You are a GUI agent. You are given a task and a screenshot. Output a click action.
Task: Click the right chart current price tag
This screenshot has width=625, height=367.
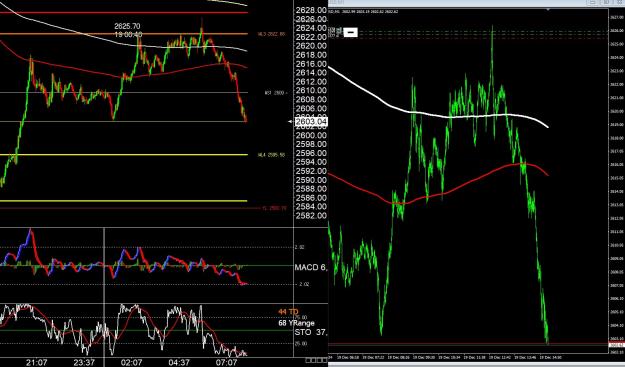(617, 345)
